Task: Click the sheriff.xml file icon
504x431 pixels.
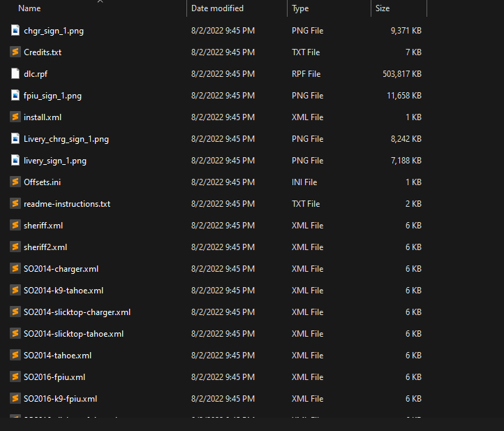Action: 15,226
